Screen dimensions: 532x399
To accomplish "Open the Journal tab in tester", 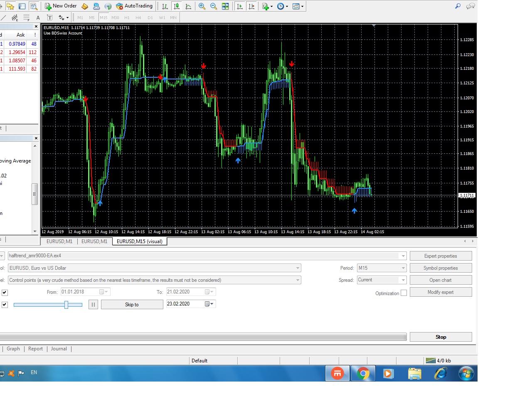I will coord(59,349).
